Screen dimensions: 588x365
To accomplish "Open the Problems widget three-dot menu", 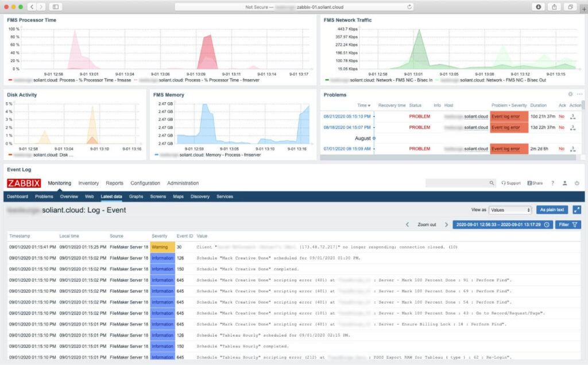I will (x=580, y=94).
